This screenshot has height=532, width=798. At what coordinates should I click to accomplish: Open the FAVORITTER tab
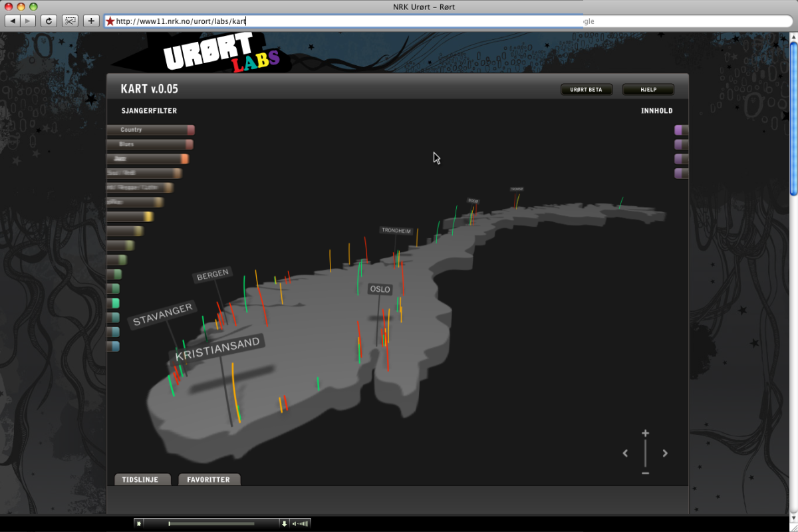[209, 479]
